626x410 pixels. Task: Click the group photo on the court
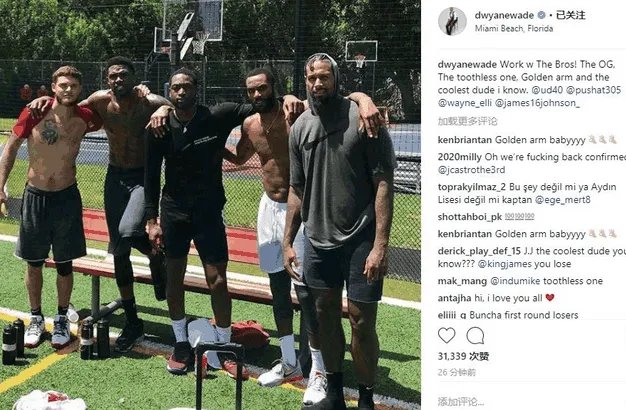coord(210,205)
